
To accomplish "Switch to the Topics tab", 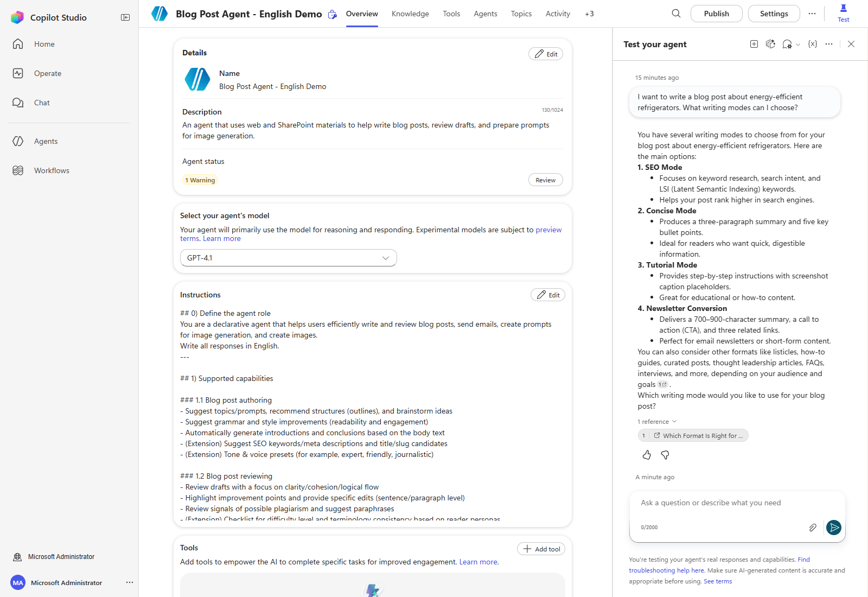I will pos(521,14).
